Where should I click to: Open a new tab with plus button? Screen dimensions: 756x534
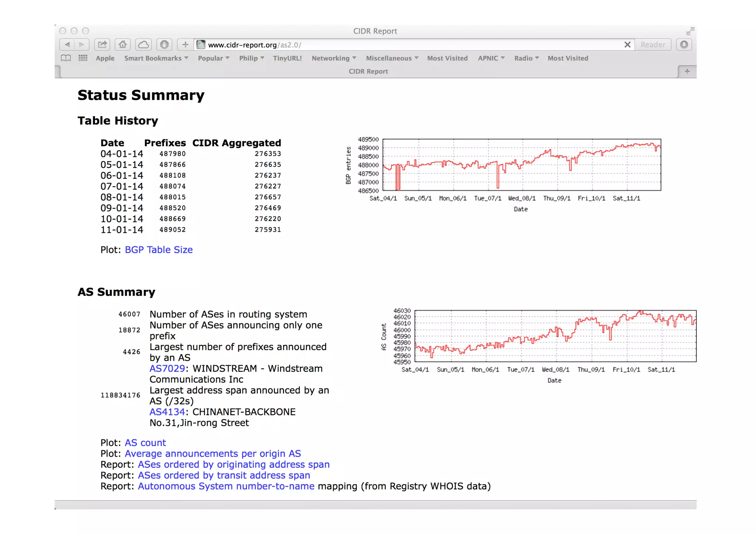point(687,72)
